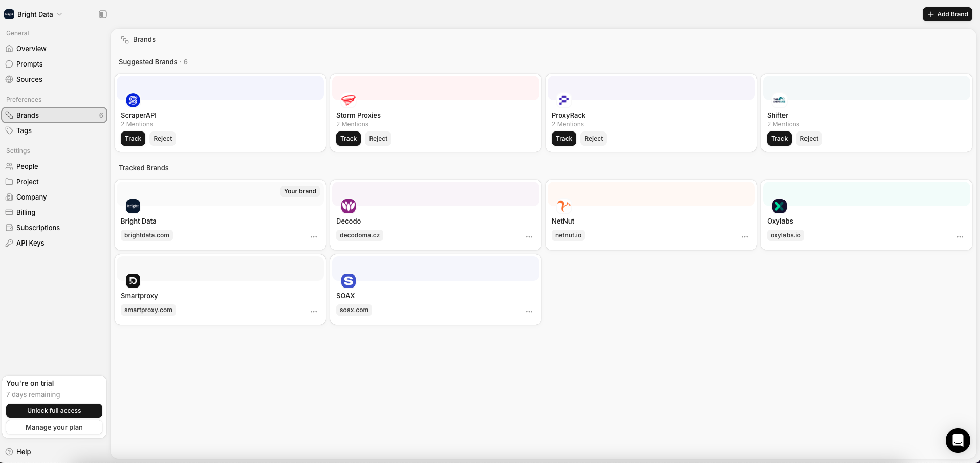
Task: Open NetNut card options menu
Action: 745,237
